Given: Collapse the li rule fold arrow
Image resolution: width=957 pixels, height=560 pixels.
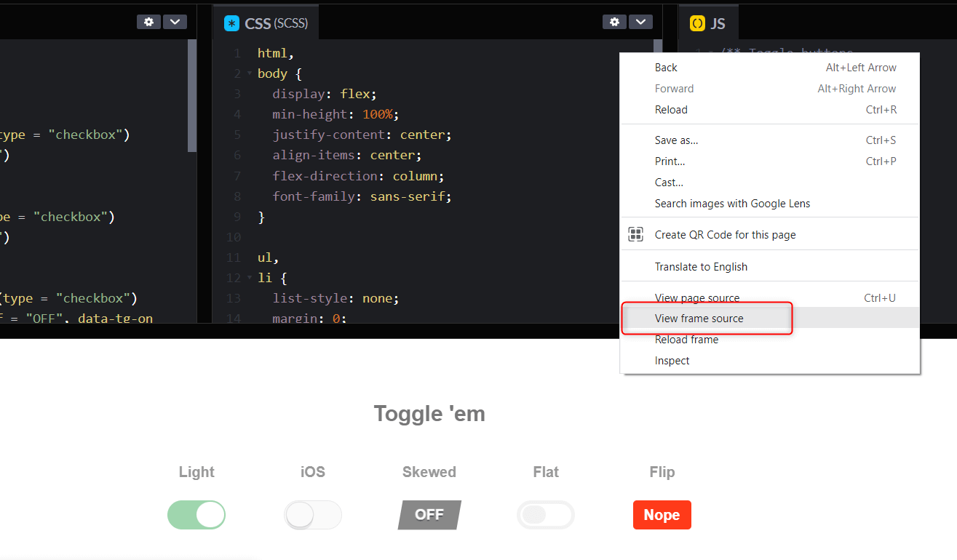Looking at the screenshot, I should coord(250,278).
